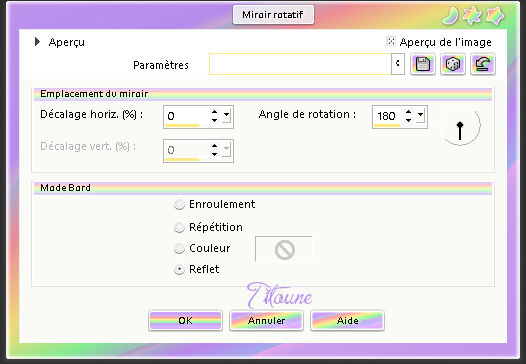Increase Angle de rotation with up arrow
The width and height of the screenshot is (526, 364).
(408, 112)
